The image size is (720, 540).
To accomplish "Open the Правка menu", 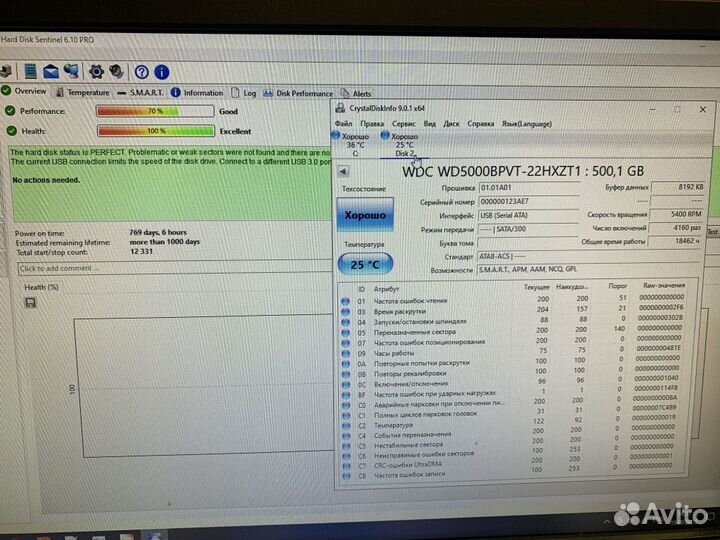I will point(372,124).
